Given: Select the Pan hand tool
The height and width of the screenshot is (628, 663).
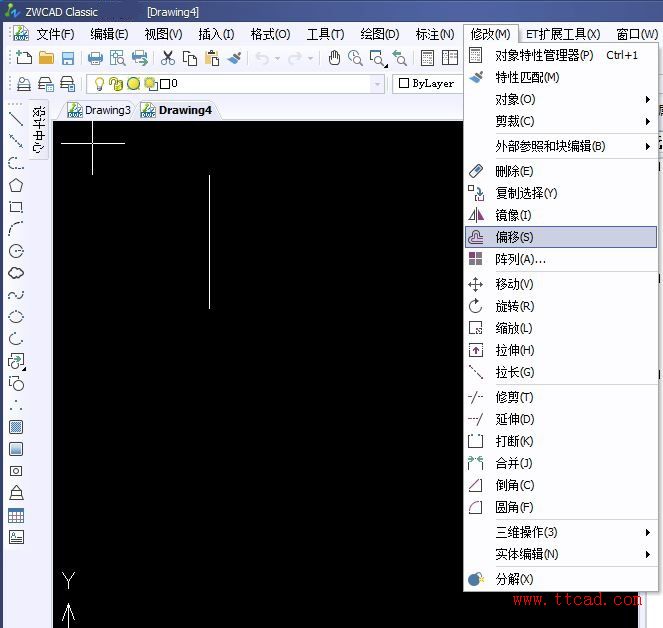Looking at the screenshot, I should 334,58.
